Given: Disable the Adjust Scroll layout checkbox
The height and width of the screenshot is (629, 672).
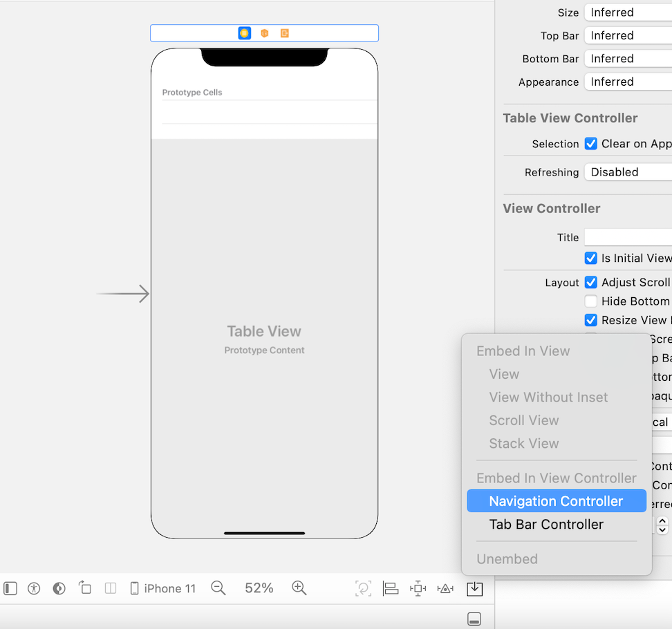Looking at the screenshot, I should [x=591, y=282].
